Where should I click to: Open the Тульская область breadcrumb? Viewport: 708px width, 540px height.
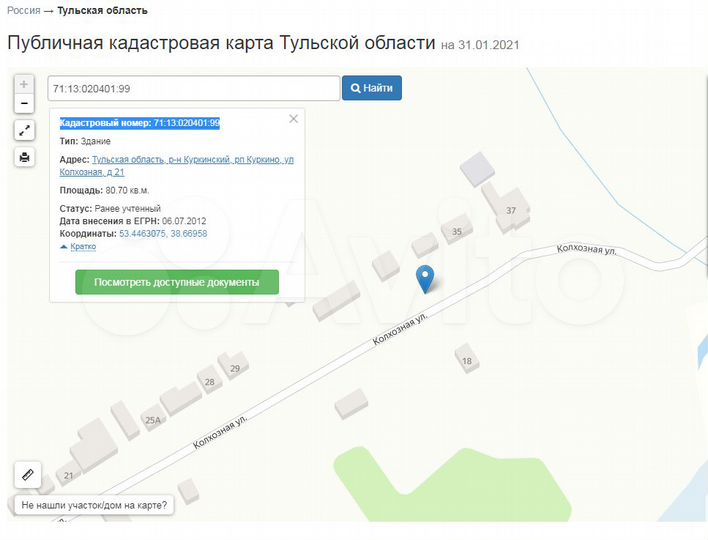[x=102, y=10]
